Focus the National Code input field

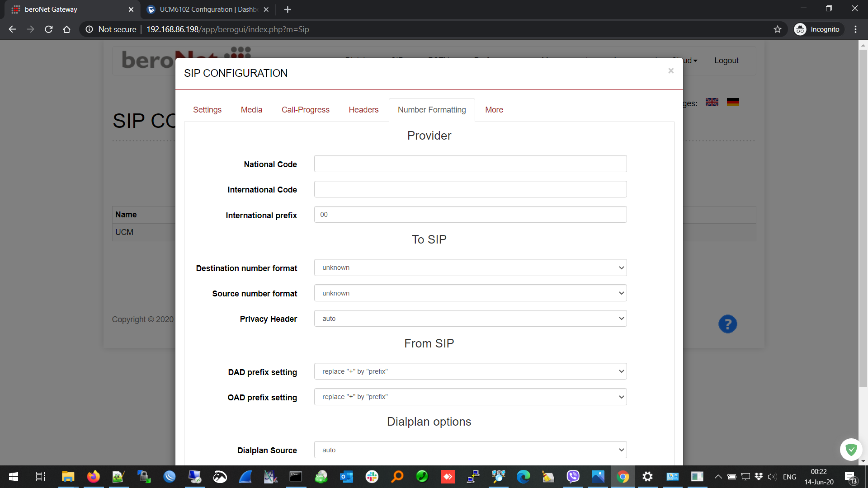click(x=470, y=164)
